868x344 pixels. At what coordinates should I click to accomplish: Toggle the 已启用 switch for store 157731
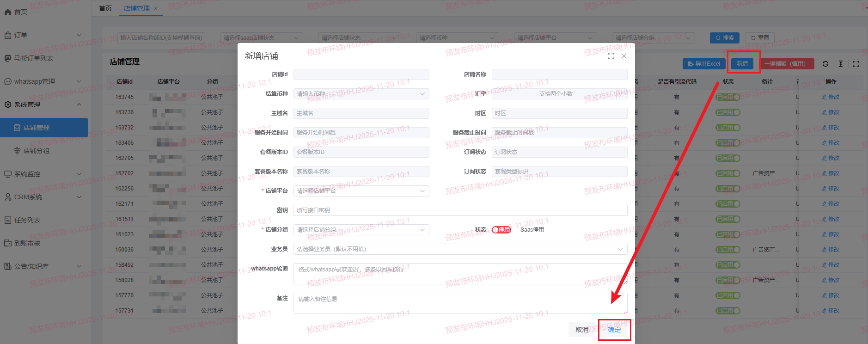(727, 311)
